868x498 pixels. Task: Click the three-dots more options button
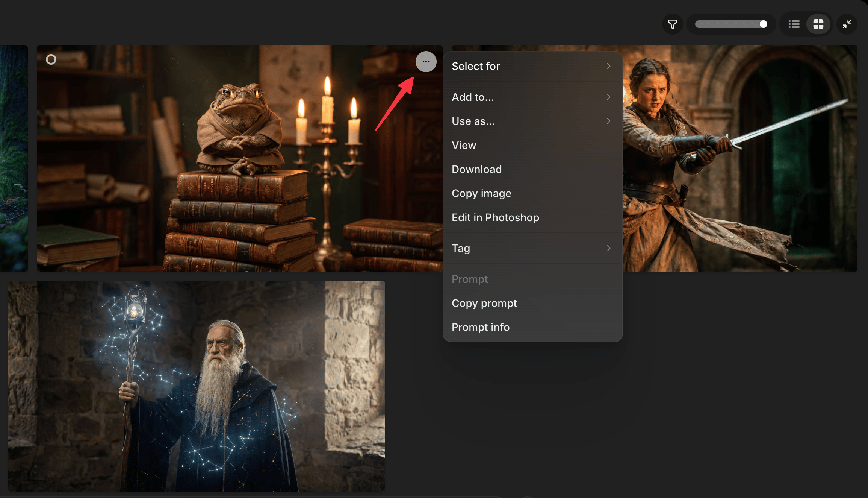426,62
